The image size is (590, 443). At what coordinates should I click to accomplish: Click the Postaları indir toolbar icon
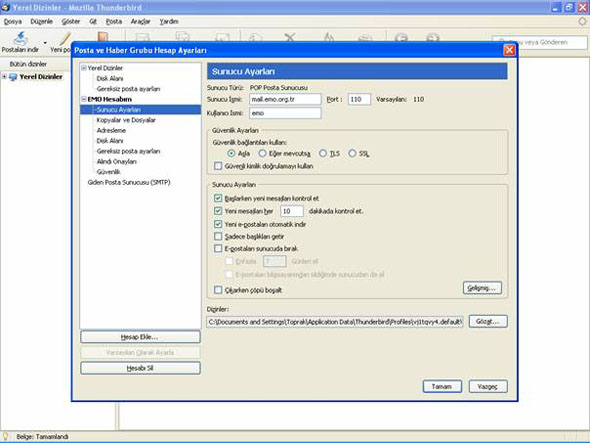coord(20,38)
